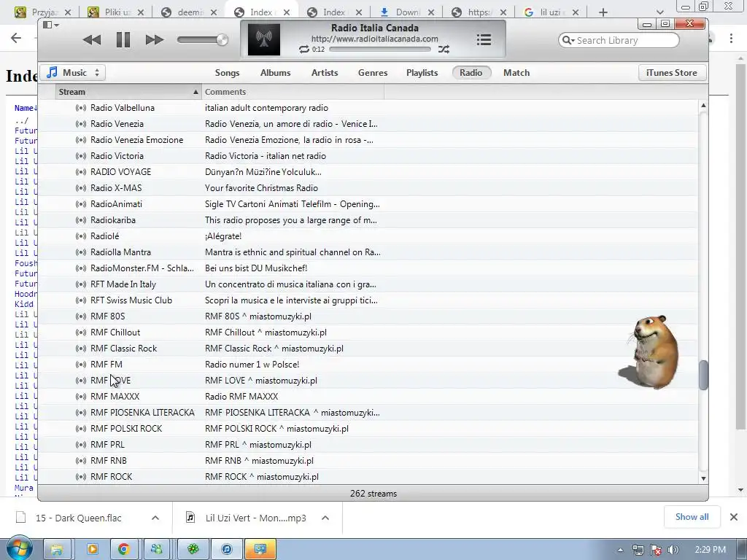Screen dimensions: 747x560
Task: Click stream icon beside Radiokariba
Action: pos(81,220)
